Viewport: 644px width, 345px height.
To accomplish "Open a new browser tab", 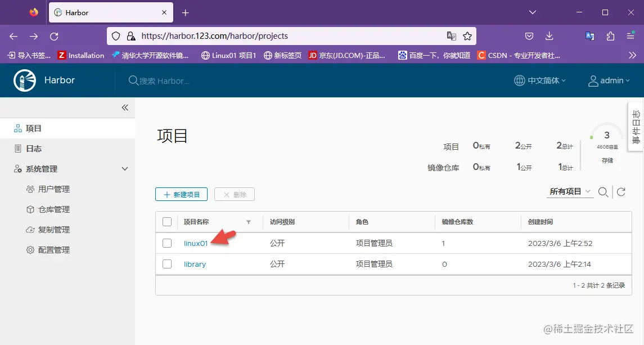I will pos(186,13).
